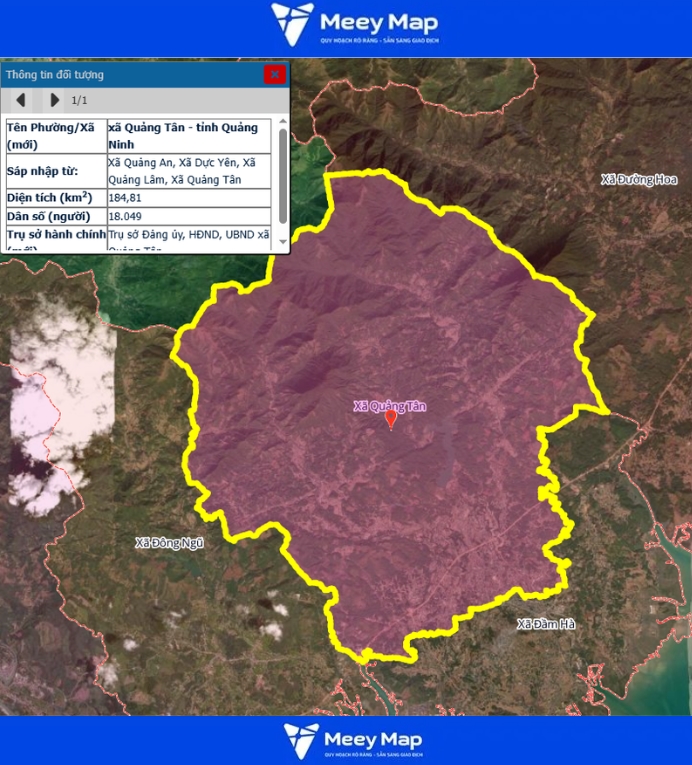Select the Xã Đầm Hà map label
Viewport: 692px width, 765px height.
(546, 624)
